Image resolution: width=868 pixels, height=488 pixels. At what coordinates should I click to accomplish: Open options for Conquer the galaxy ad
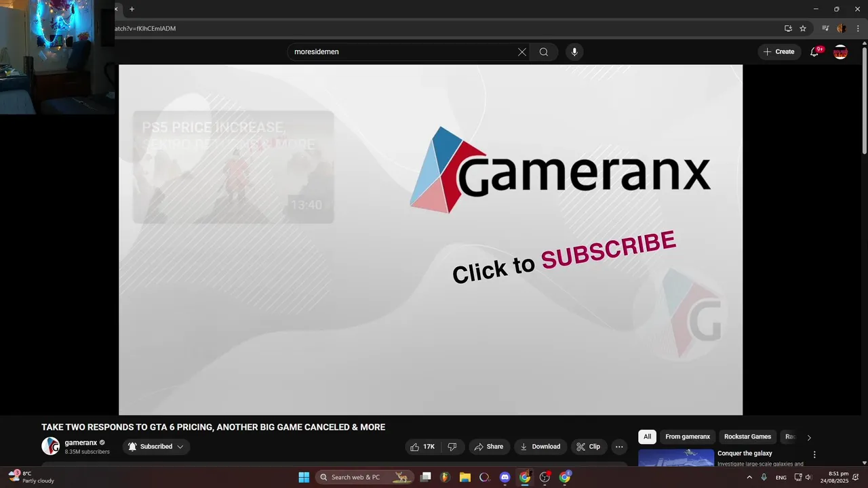click(x=814, y=455)
